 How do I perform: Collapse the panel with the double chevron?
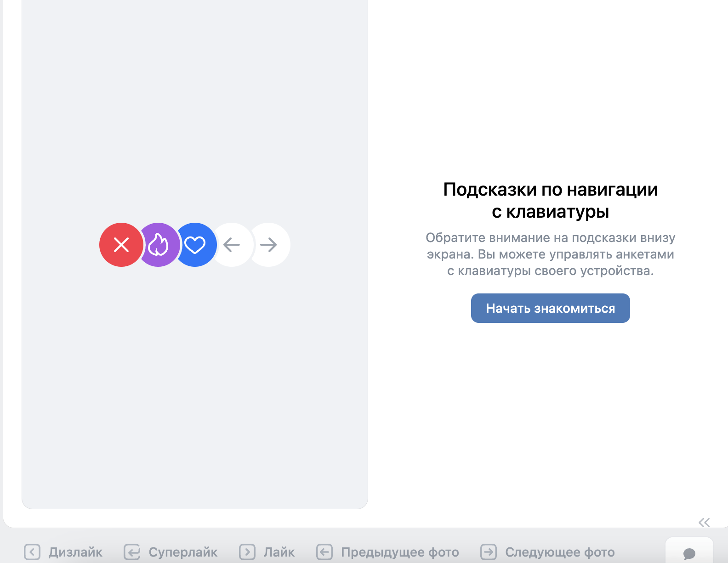click(x=704, y=522)
